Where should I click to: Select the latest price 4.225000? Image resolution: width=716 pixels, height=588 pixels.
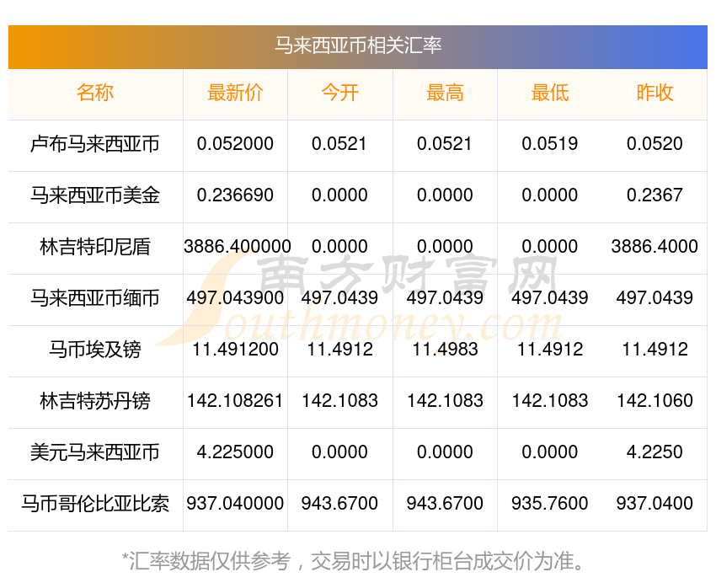235,452
